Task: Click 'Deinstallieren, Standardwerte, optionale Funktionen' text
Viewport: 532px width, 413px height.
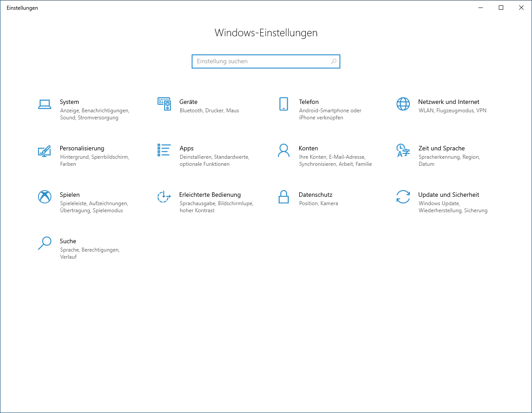Action: pyautogui.click(x=214, y=161)
